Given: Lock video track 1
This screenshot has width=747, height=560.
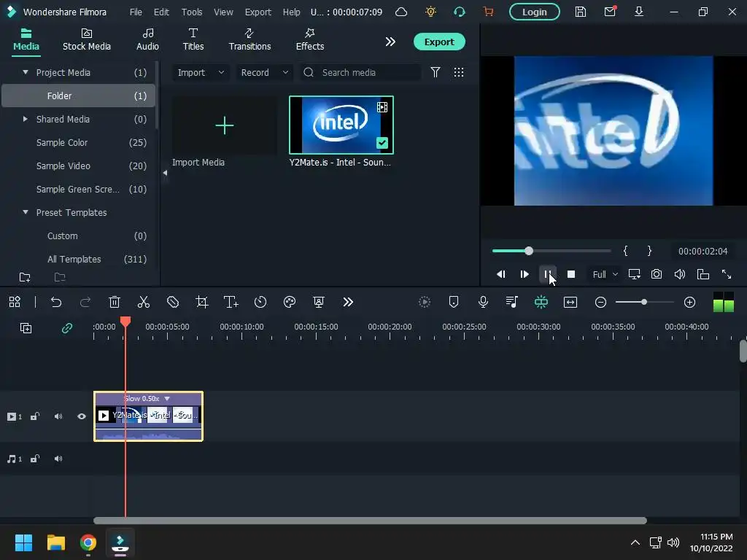Looking at the screenshot, I should [35, 416].
